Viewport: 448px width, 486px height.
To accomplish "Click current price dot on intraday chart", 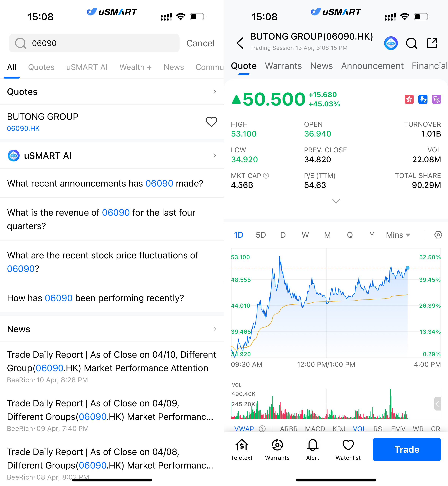I will tap(408, 268).
